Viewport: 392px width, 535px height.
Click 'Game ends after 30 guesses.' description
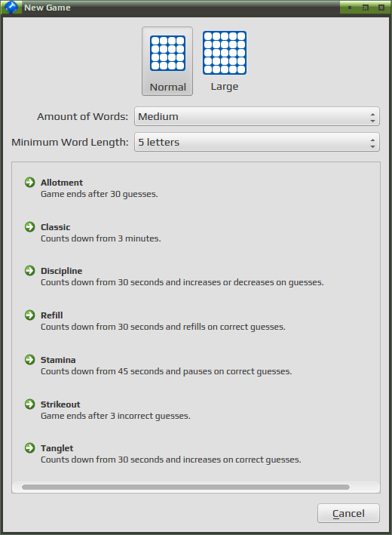[100, 194]
